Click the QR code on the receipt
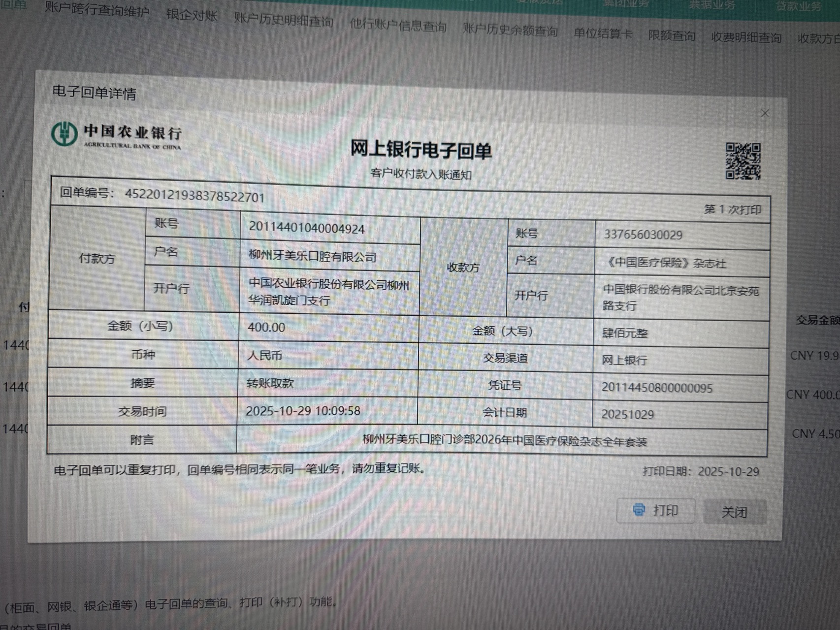Image resolution: width=840 pixels, height=630 pixels. (743, 161)
